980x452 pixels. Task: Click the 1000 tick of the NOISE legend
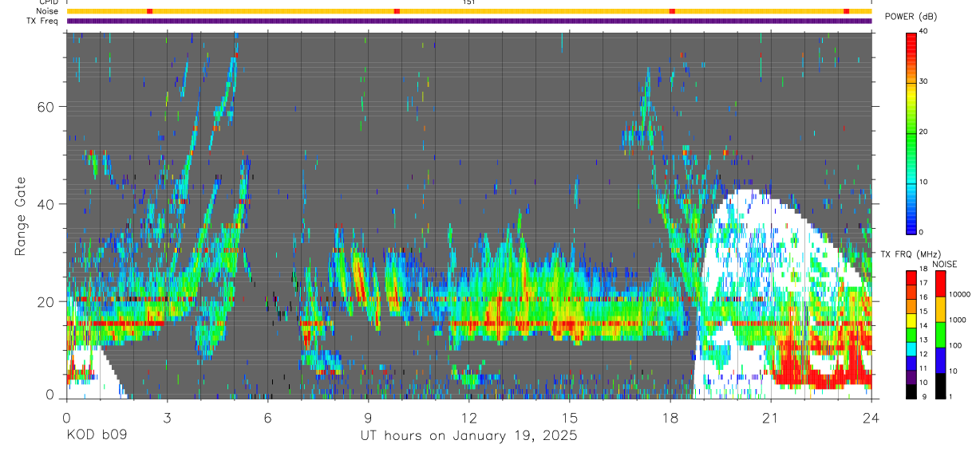[x=957, y=320]
